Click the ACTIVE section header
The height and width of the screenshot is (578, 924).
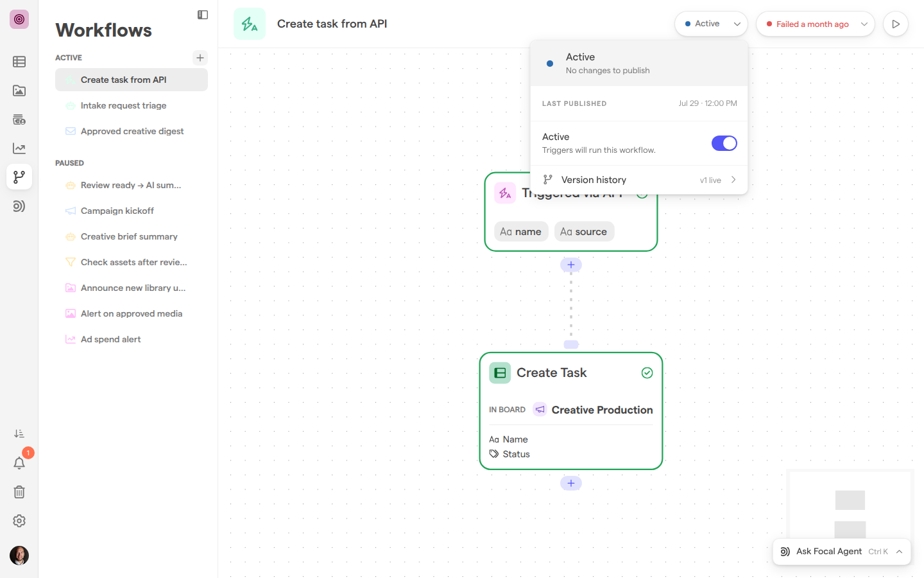click(x=69, y=58)
